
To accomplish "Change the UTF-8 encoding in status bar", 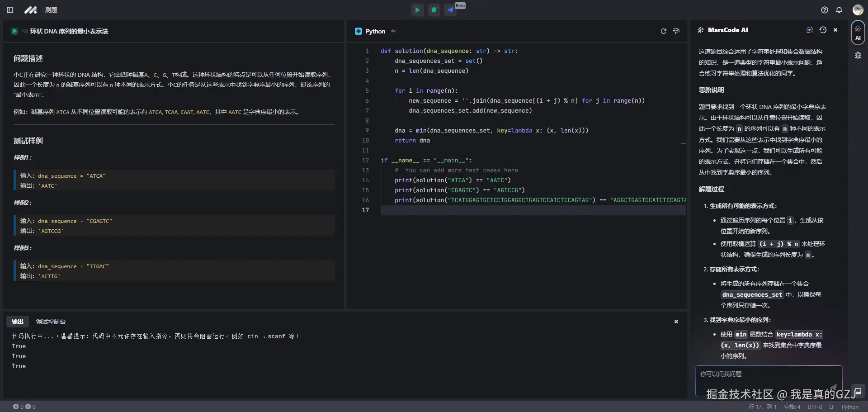I will tap(815, 407).
